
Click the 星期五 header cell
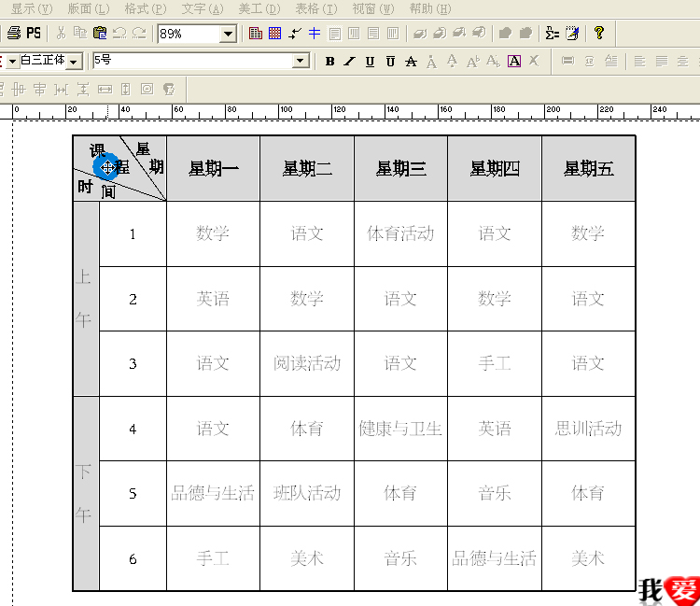click(x=588, y=169)
